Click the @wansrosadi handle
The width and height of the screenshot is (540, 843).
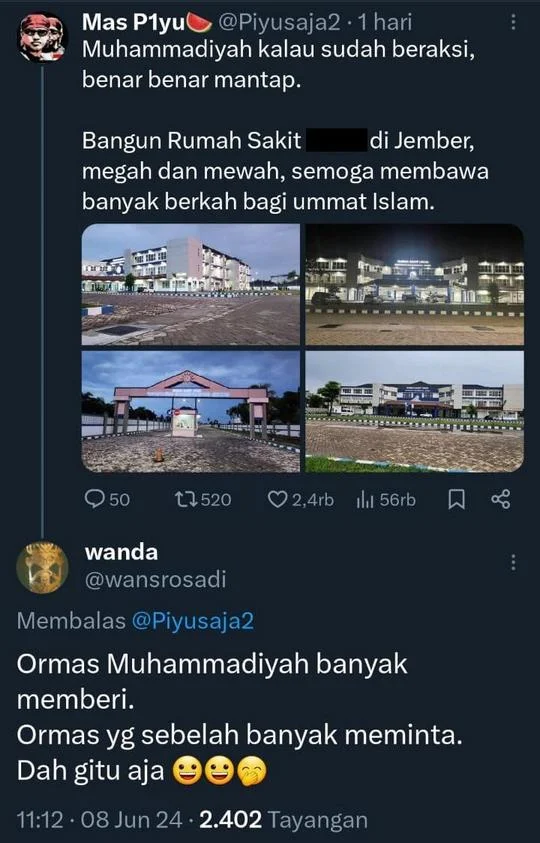tap(155, 580)
